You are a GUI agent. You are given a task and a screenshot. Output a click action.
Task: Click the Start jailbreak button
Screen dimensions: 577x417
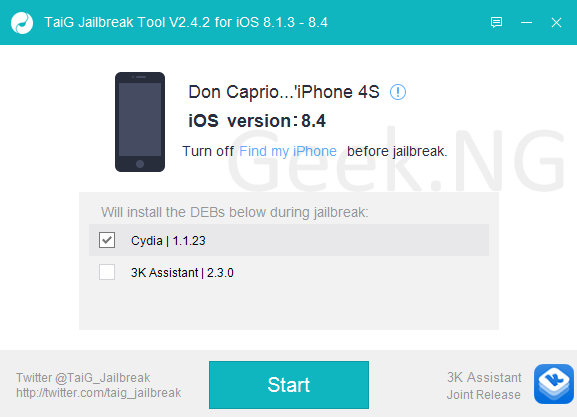(289, 385)
